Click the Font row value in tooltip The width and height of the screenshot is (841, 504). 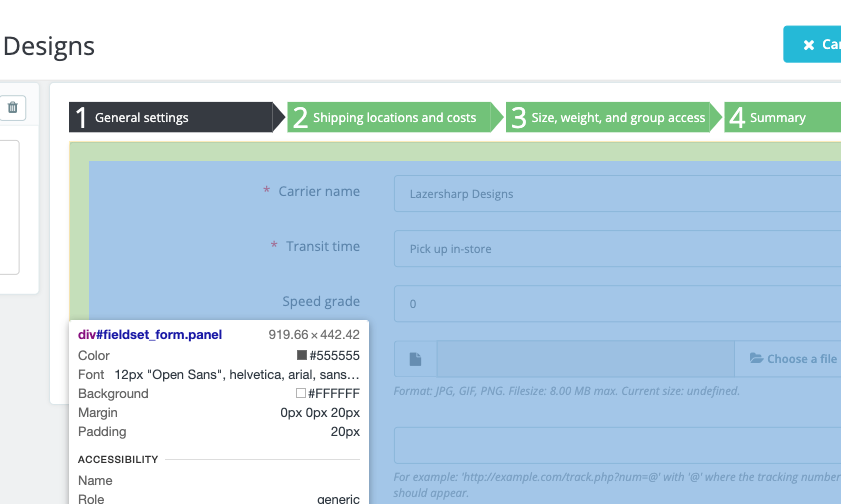coord(237,374)
